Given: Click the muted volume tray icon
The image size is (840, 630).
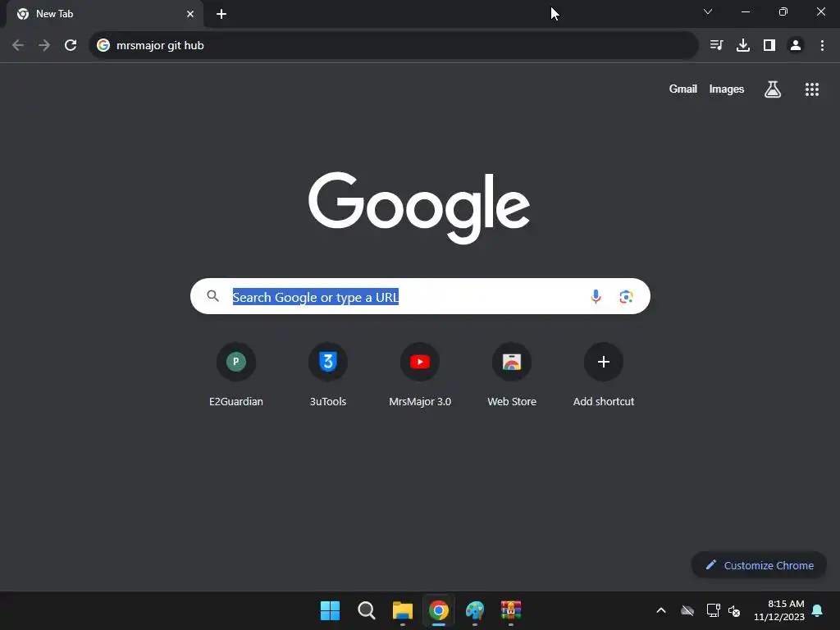Looking at the screenshot, I should (x=734, y=610).
